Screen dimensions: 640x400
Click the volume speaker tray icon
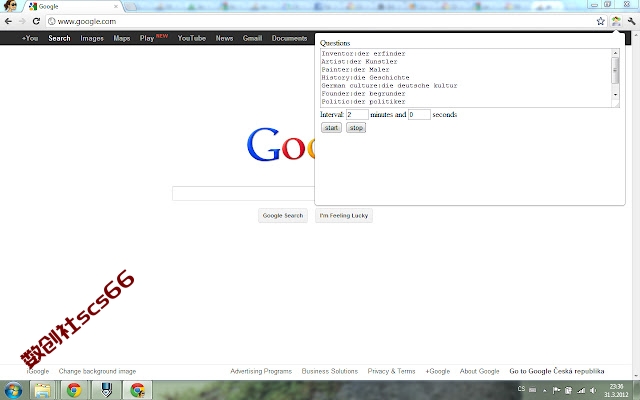click(x=593, y=390)
